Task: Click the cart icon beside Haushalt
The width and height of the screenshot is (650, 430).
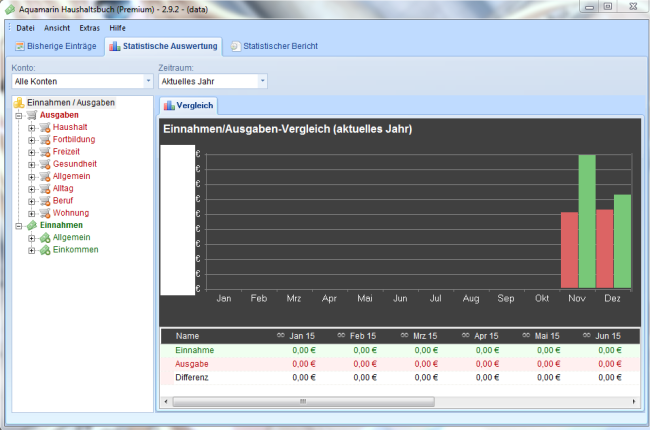Action: pos(45,127)
